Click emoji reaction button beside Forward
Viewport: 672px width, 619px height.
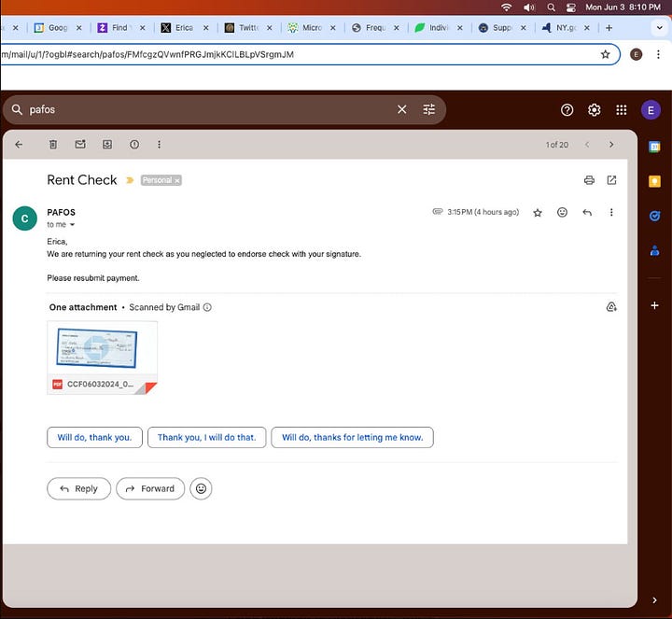(x=201, y=488)
